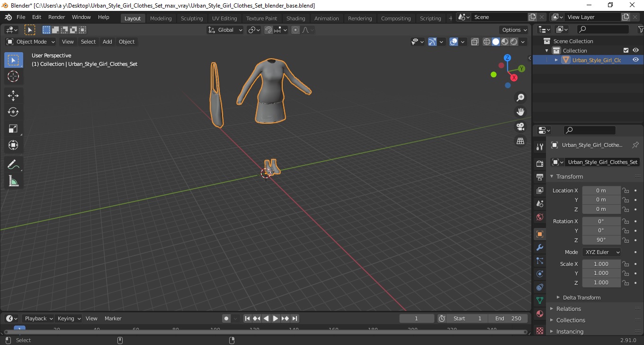Viewport: 644px width, 345px height.
Task: Click the pan hand icon in the viewport
Action: click(520, 112)
